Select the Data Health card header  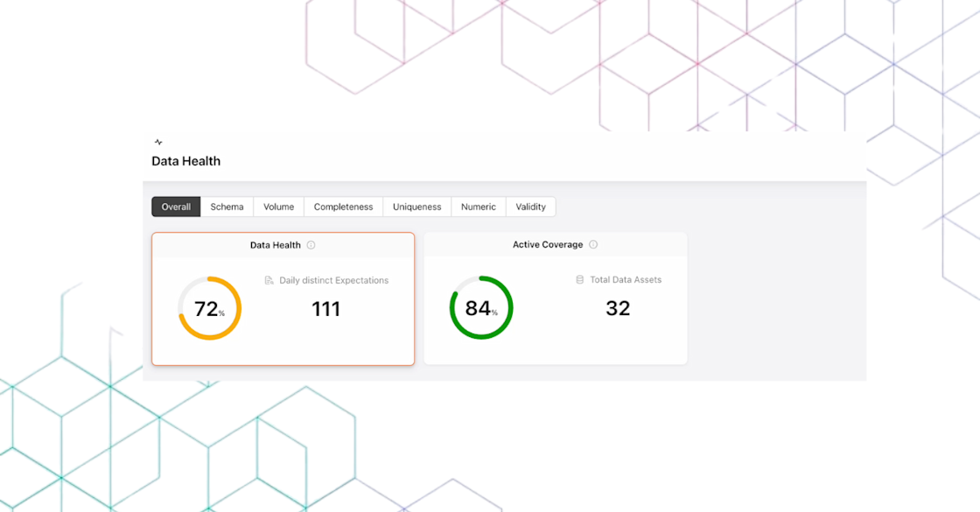pyautogui.click(x=283, y=245)
